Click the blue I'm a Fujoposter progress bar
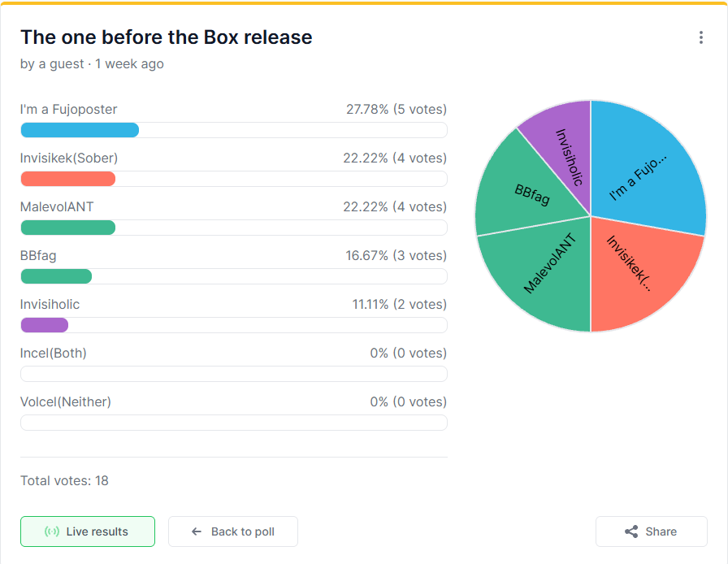This screenshot has height=564, width=728. (80, 130)
